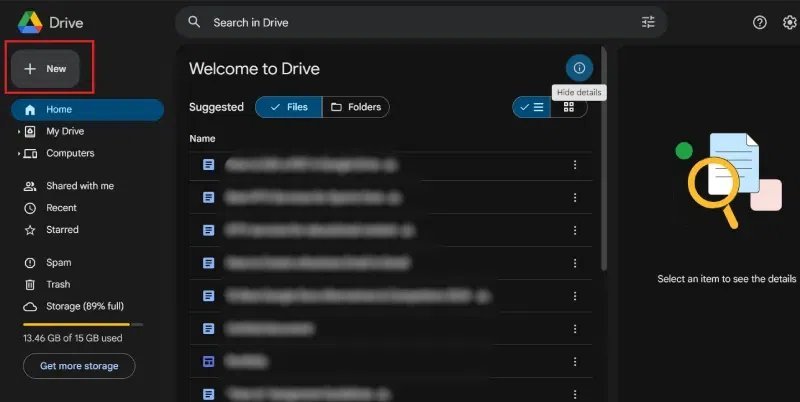Screen dimensions: 800x402
Task: Open the Help question mark icon
Action: [759, 22]
